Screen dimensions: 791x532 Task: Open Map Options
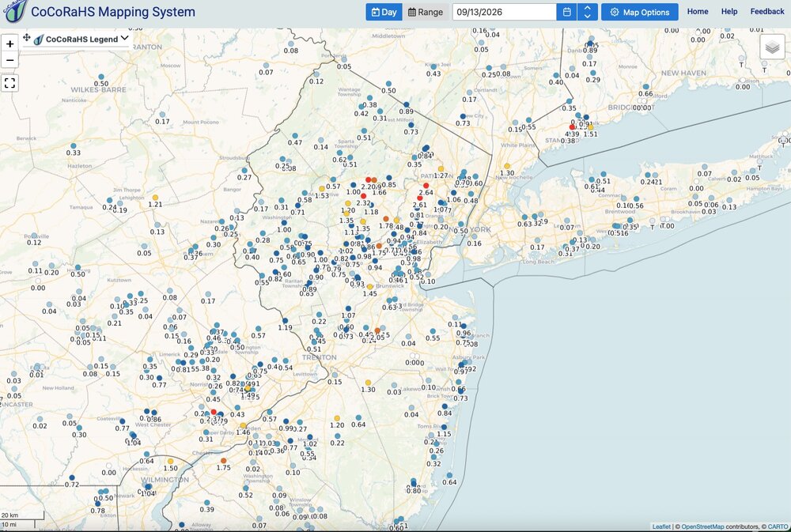640,12
